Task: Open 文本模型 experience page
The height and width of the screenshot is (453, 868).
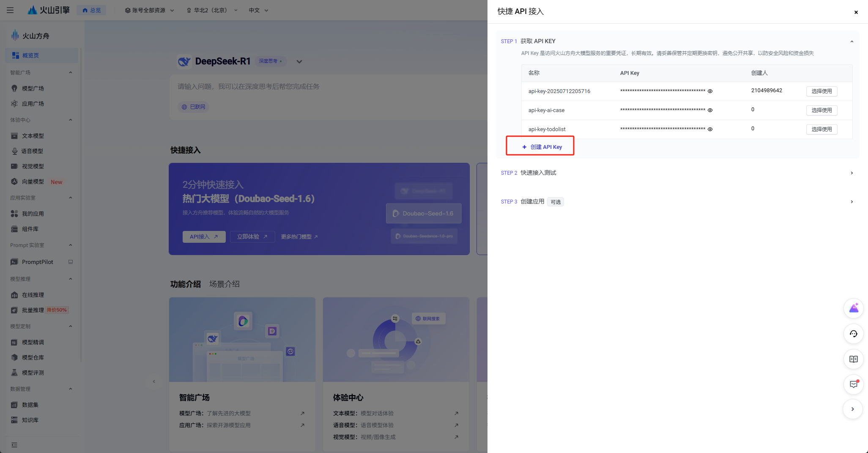Action: [33, 136]
